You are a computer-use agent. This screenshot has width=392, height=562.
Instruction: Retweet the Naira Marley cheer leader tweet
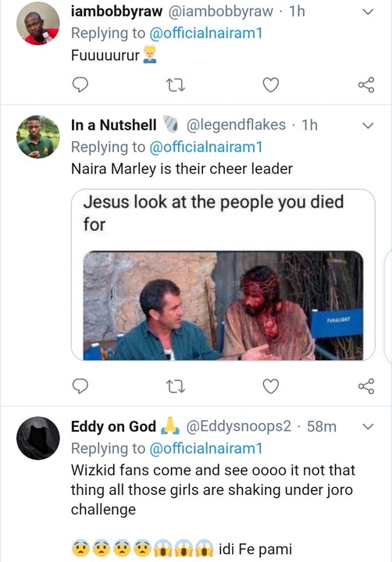[x=176, y=386]
